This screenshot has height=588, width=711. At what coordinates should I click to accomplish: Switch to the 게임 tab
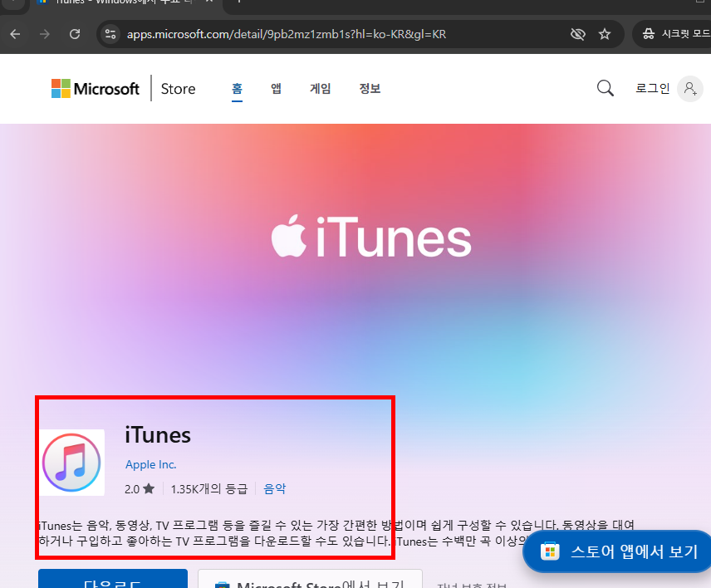tap(320, 88)
